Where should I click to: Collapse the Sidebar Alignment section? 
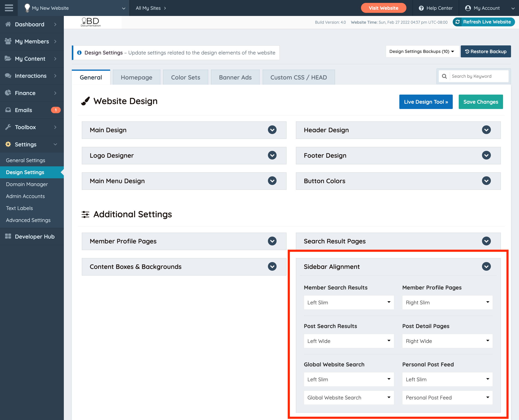coord(486,267)
